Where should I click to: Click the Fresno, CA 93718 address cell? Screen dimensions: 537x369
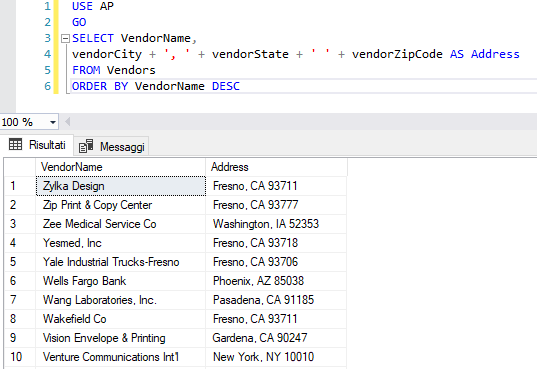click(276, 243)
